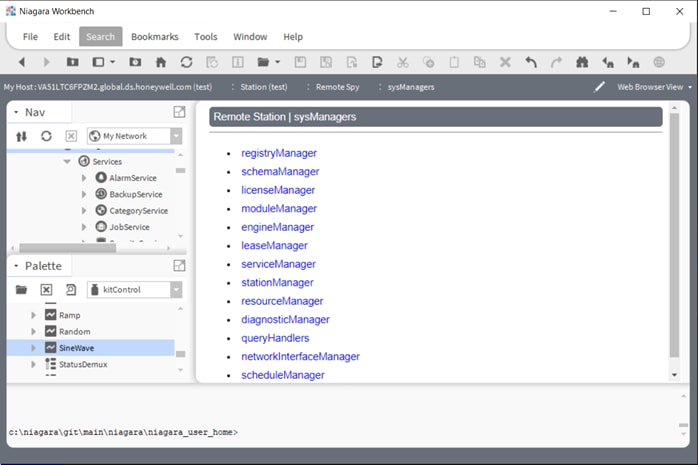Open the schemaManager link
698x465 pixels.
pos(280,172)
